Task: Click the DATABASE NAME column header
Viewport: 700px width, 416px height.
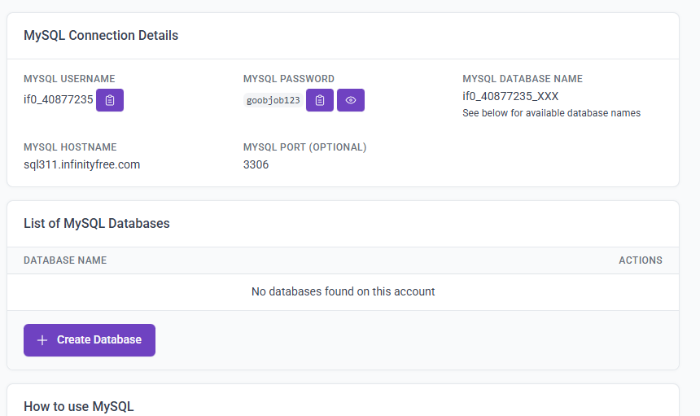Action: 65,260
